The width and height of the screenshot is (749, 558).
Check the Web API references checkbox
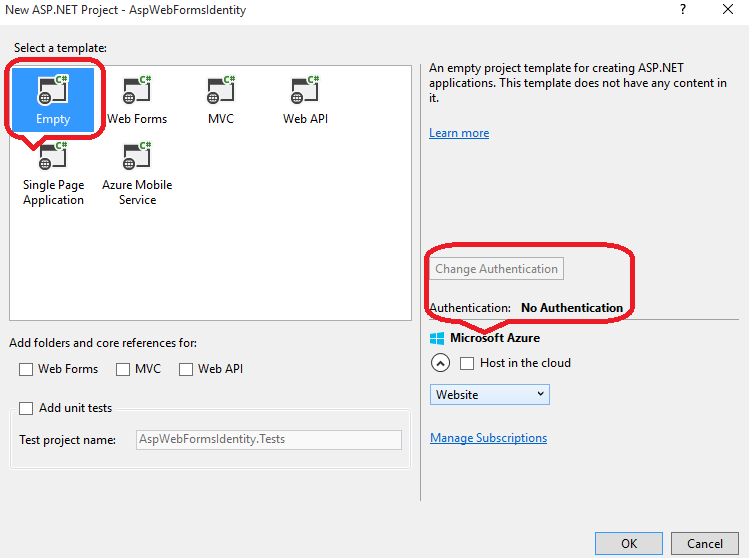point(186,369)
